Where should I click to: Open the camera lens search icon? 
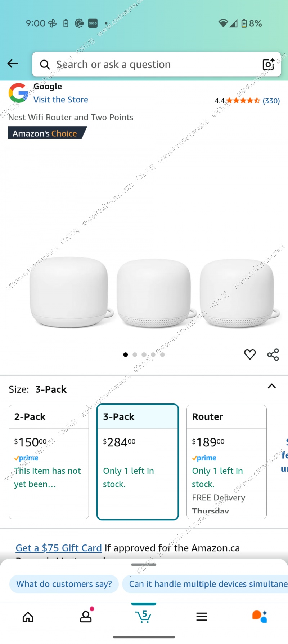pyautogui.click(x=269, y=64)
